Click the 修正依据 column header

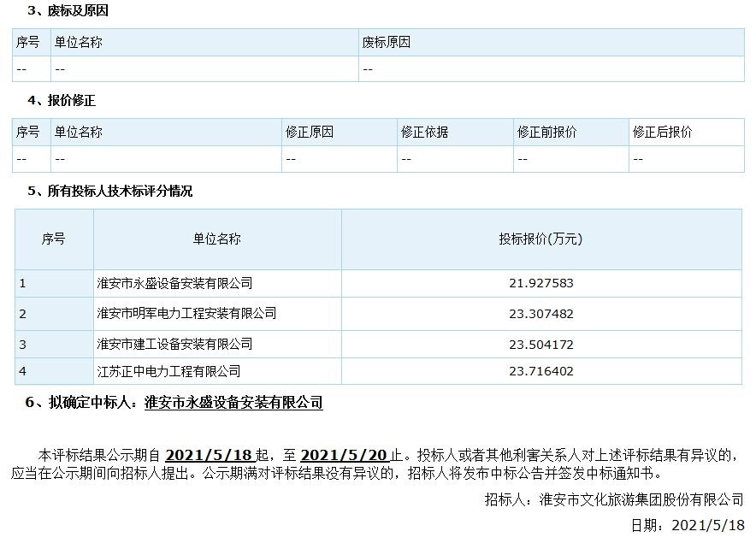point(426,133)
